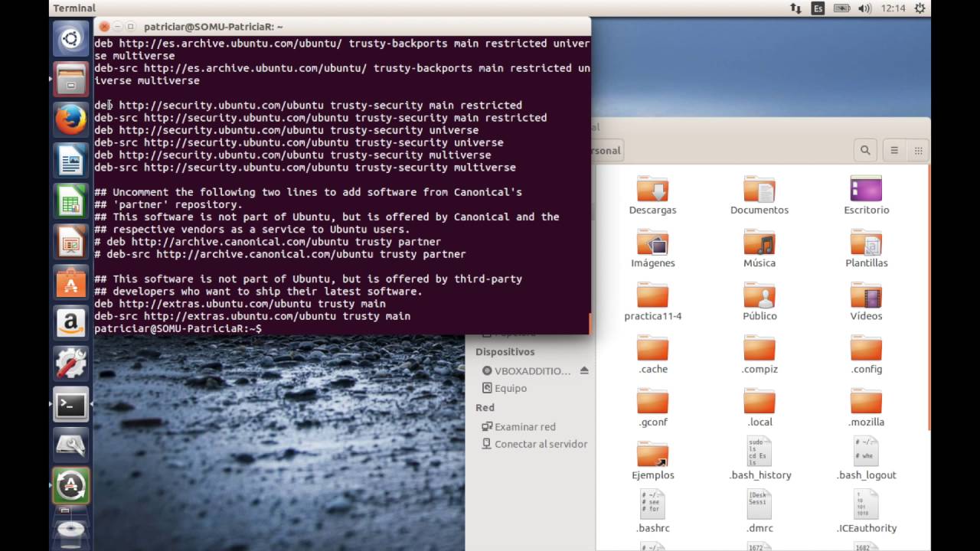Select Conectar al servidor in sidebar
Viewport: 980px width, 551px height.
point(534,444)
